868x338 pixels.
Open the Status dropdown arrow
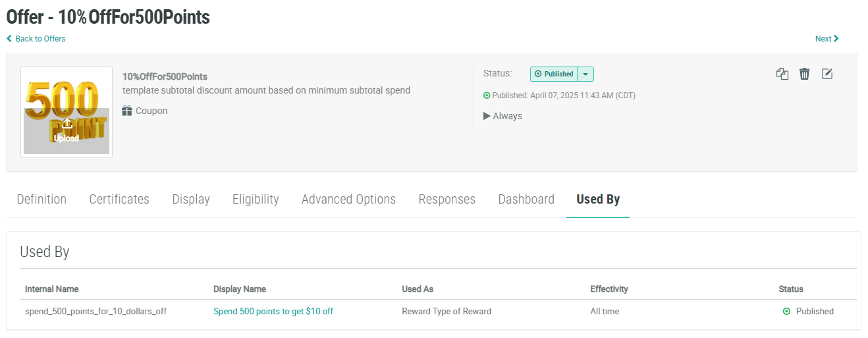(x=585, y=74)
